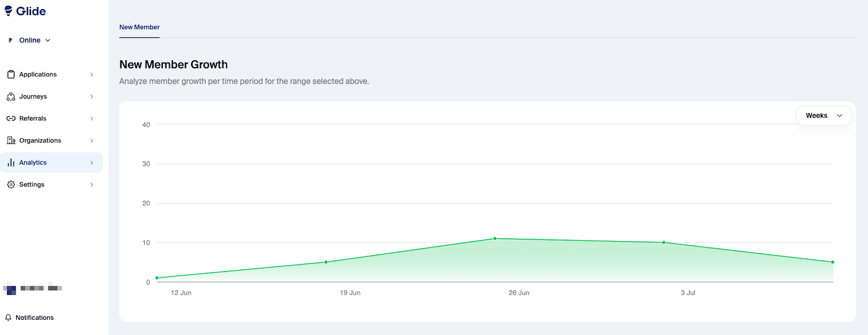Click the Journeys icon in sidebar
868x335 pixels.
click(11, 96)
